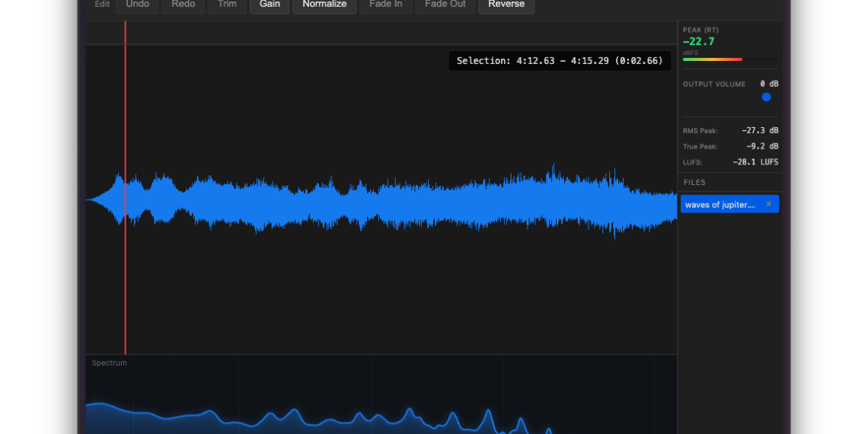This screenshot has width=868, height=434.
Task: Click the RMS Peak value
Action: [760, 131]
